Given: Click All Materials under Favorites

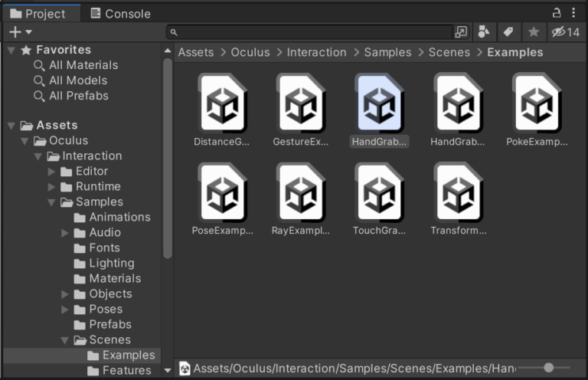Looking at the screenshot, I should click(x=83, y=65).
